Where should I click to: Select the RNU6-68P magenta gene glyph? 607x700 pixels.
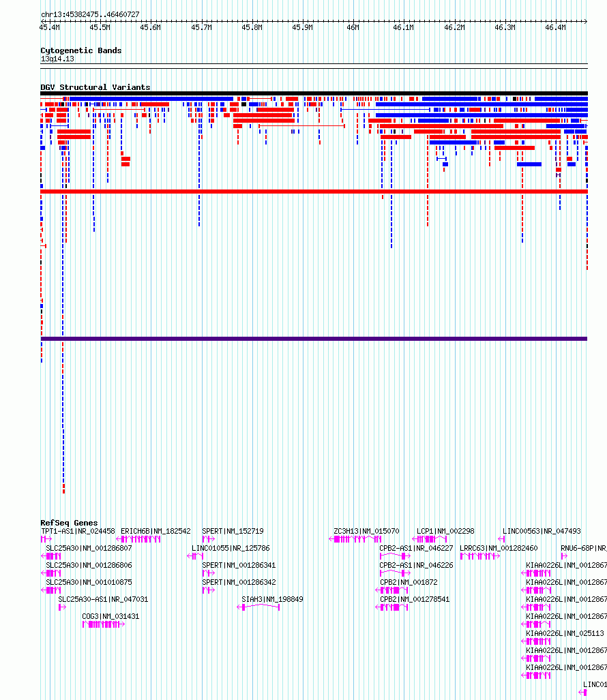[x=564, y=556]
